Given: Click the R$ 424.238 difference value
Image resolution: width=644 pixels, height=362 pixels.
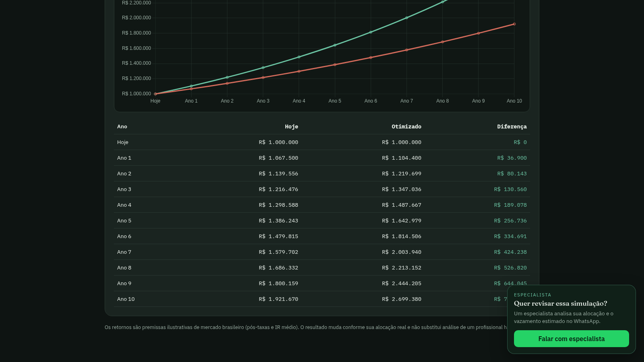Looking at the screenshot, I should point(510,252).
